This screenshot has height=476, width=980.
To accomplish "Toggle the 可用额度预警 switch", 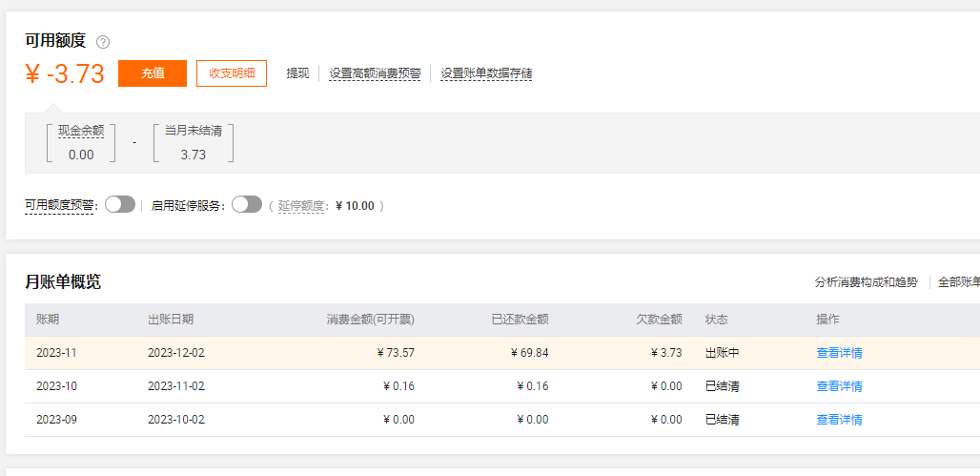I will [120, 204].
